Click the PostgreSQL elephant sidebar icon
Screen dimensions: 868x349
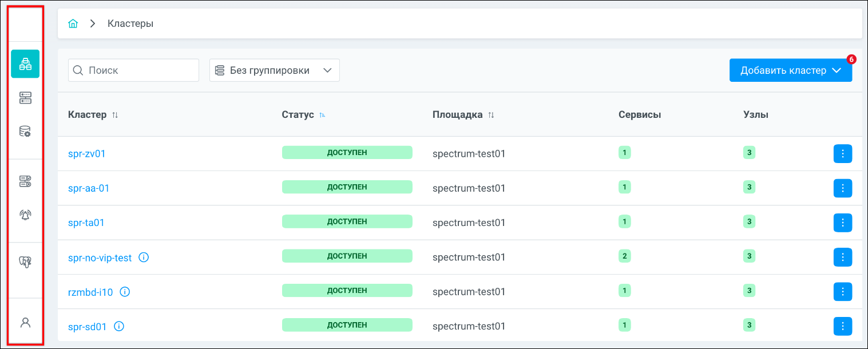click(25, 262)
